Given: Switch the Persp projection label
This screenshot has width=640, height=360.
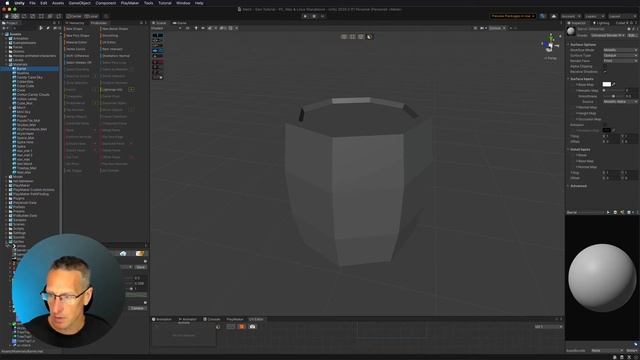Looking at the screenshot, I should click(551, 58).
